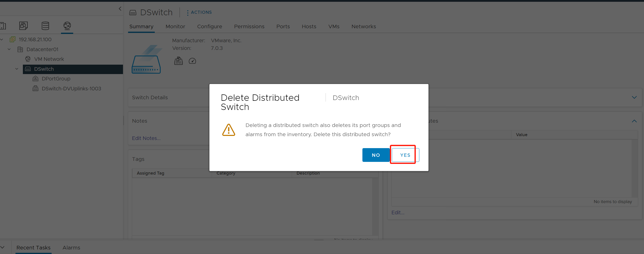Confirm deletion with the YES button
This screenshot has height=254, width=644.
[x=405, y=155]
